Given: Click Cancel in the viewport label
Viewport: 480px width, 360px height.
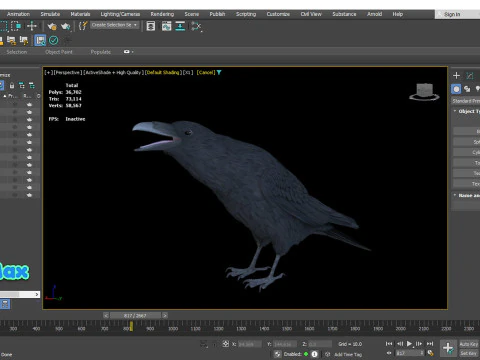Looking at the screenshot, I should click(206, 72).
